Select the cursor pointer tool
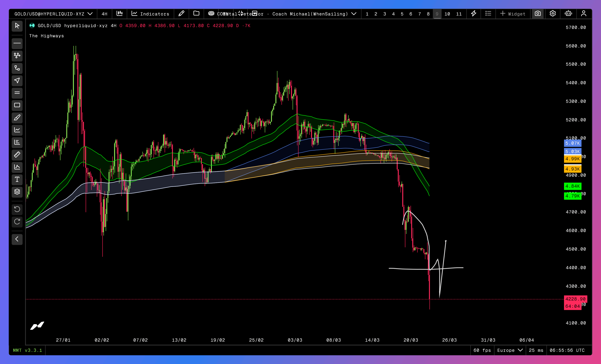Screen dimensions: 601x364 pos(17,26)
